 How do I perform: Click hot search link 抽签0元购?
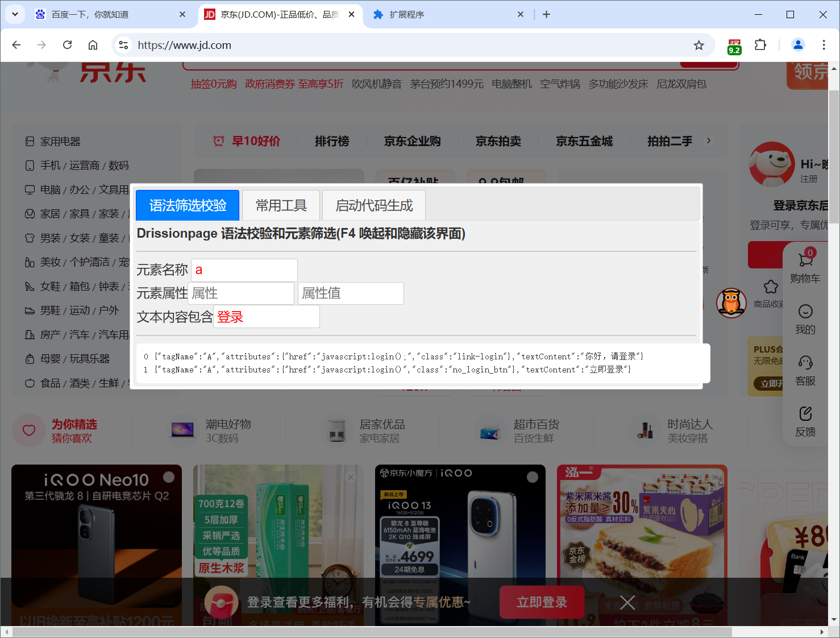pos(214,84)
